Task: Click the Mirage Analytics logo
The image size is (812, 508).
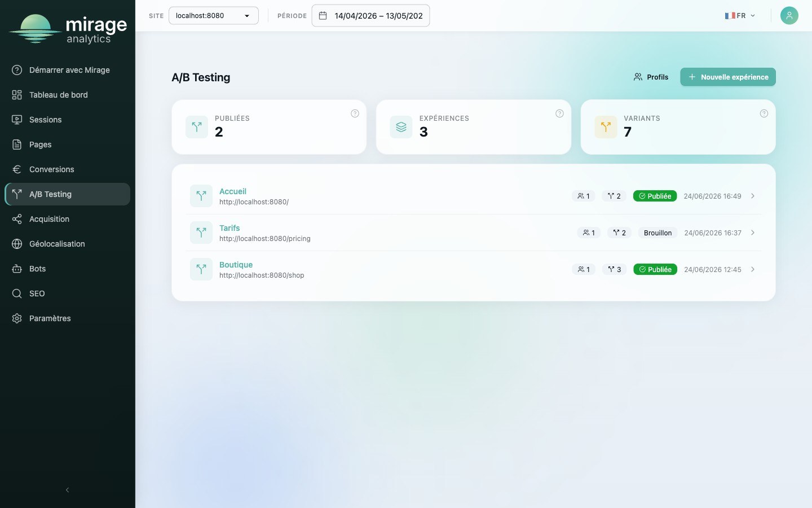Action: click(x=68, y=28)
